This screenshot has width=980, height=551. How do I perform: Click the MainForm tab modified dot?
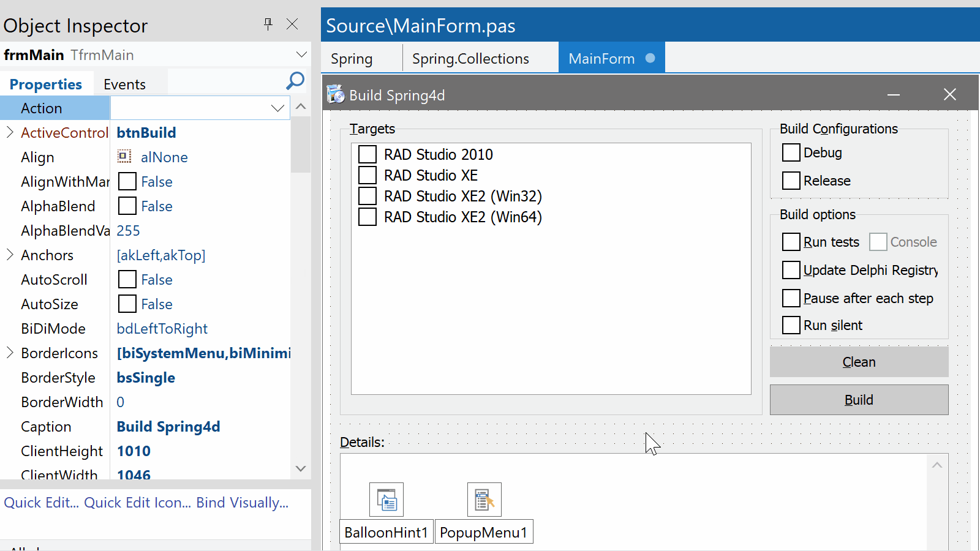point(650,58)
